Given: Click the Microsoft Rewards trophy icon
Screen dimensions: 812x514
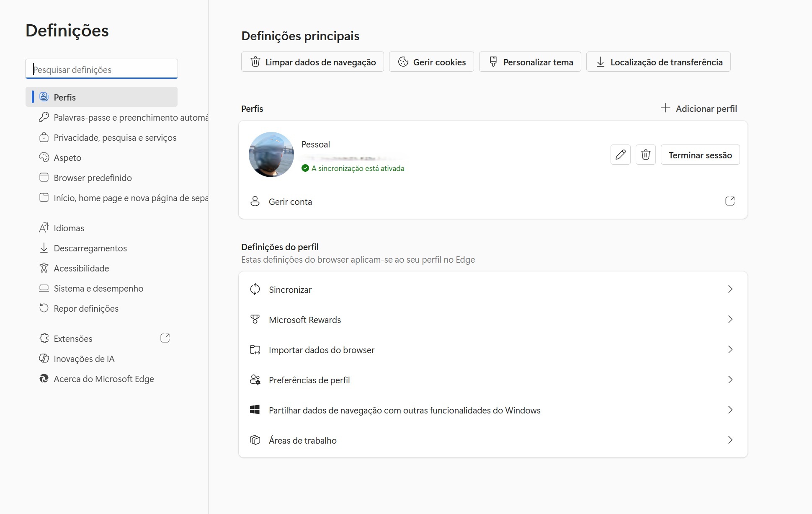Looking at the screenshot, I should click(x=255, y=320).
